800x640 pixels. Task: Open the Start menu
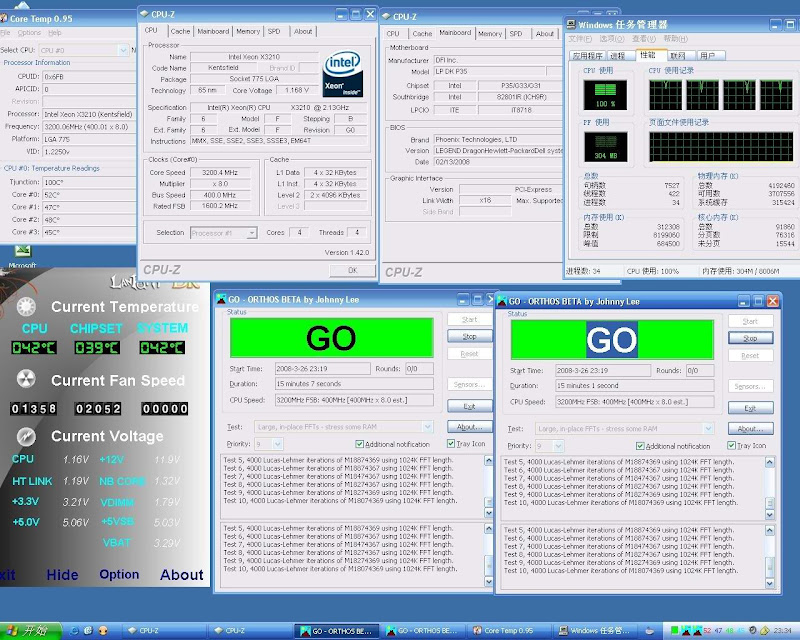coord(31,631)
